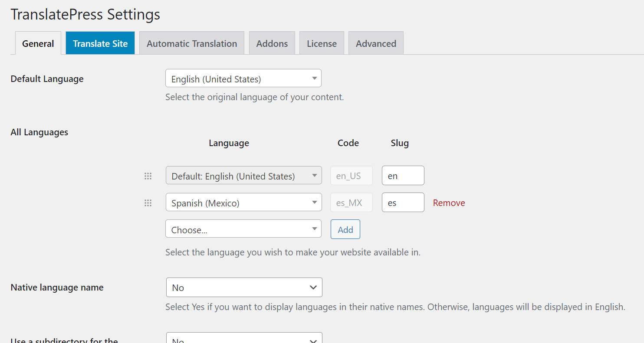Focus the Spanish slug field containing 'es'
The image size is (644, 343).
tap(403, 203)
